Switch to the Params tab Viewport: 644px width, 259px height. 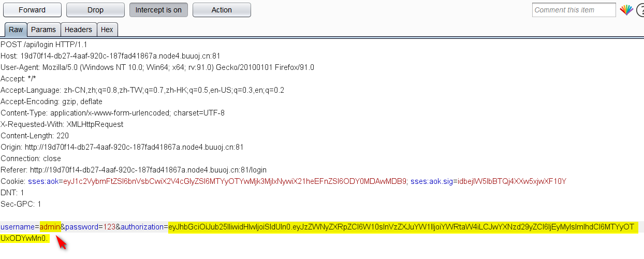point(43,30)
